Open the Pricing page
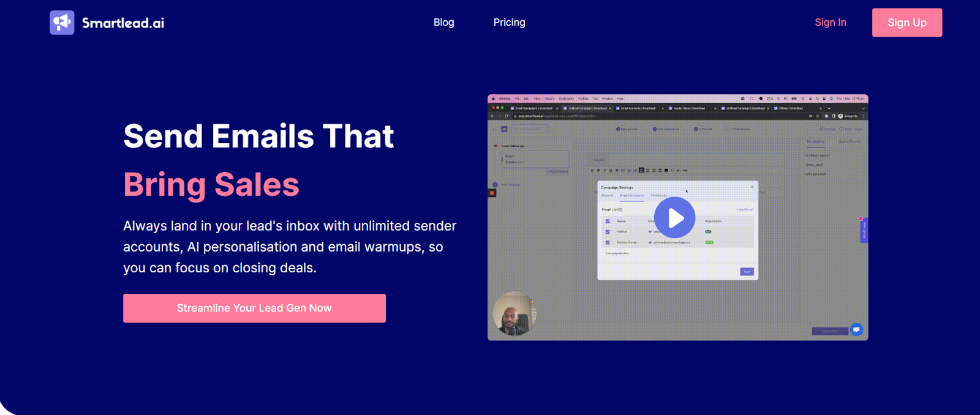 pyautogui.click(x=510, y=22)
